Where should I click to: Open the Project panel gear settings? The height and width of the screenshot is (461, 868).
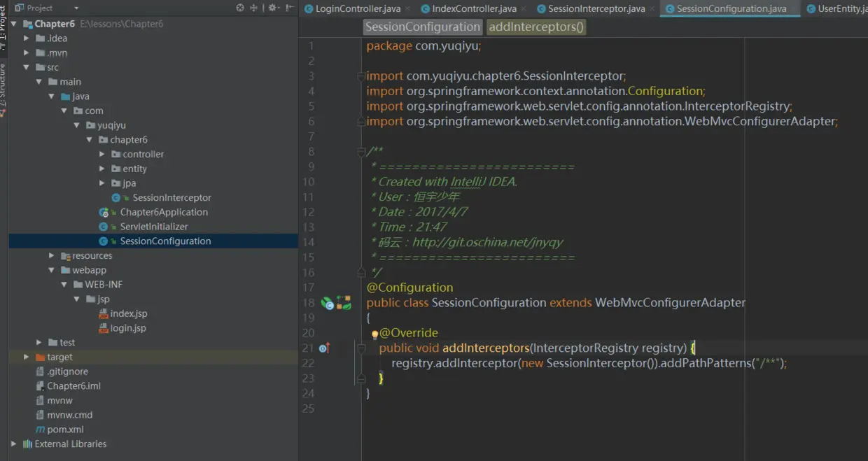[x=272, y=8]
